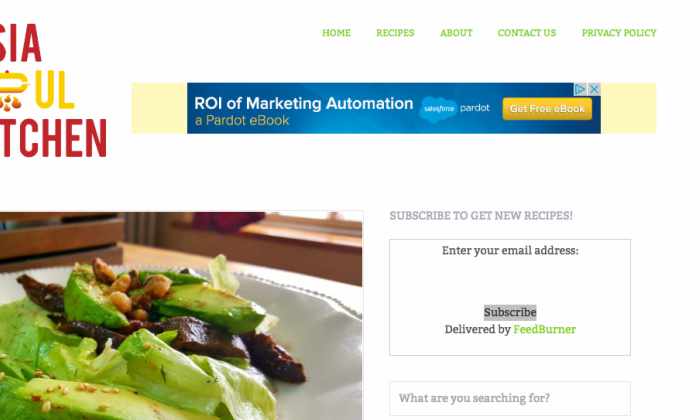Click the AdChoices triangle icon

pyautogui.click(x=580, y=89)
